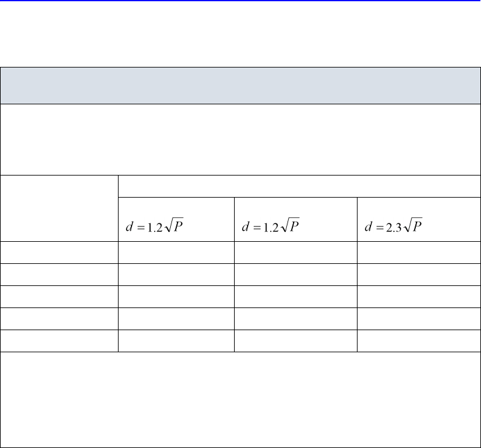The height and width of the screenshot is (448, 481).
Task: Select first data row cell under middle 1.2√P formula
Action: [x=295, y=252]
